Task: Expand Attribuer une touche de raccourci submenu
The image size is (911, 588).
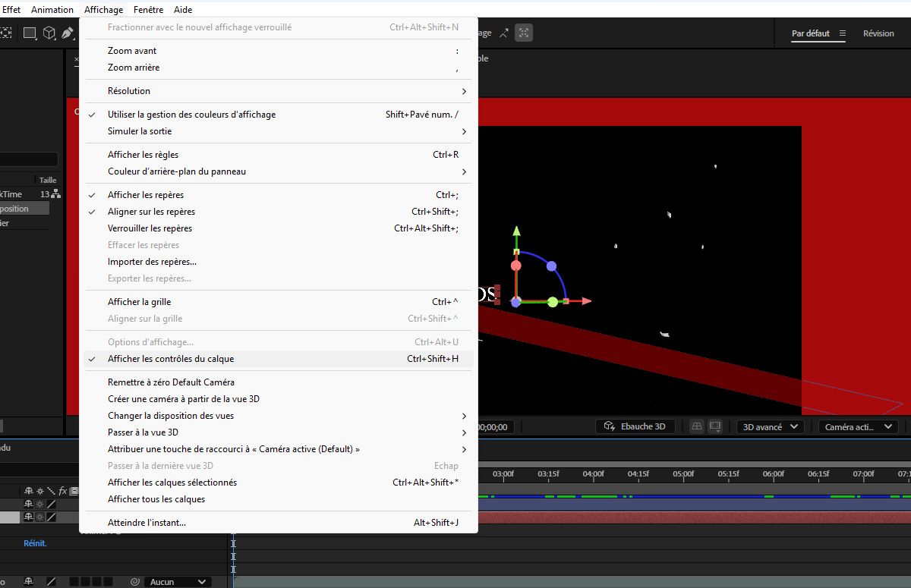Action: coord(278,449)
